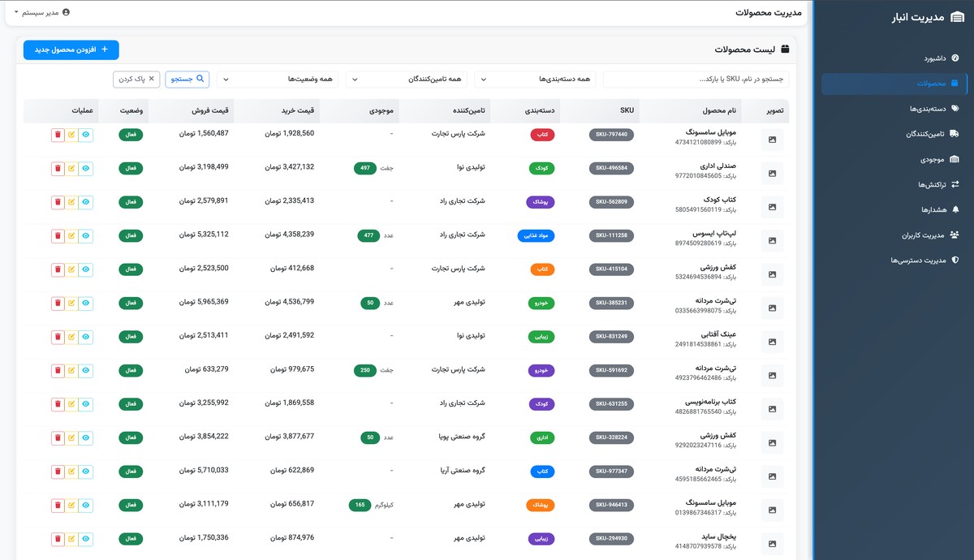Click the delete trash icon for صندلی اداری

(57, 168)
